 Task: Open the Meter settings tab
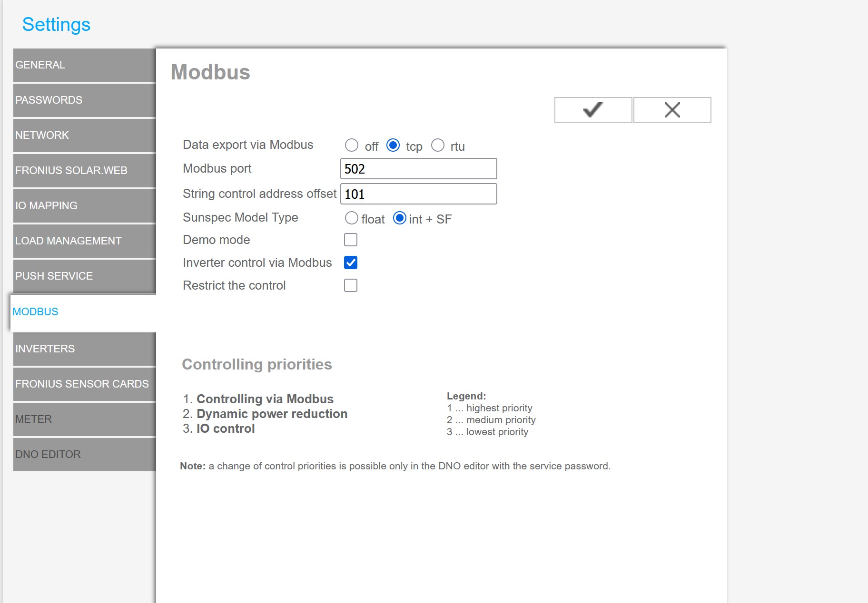85,419
